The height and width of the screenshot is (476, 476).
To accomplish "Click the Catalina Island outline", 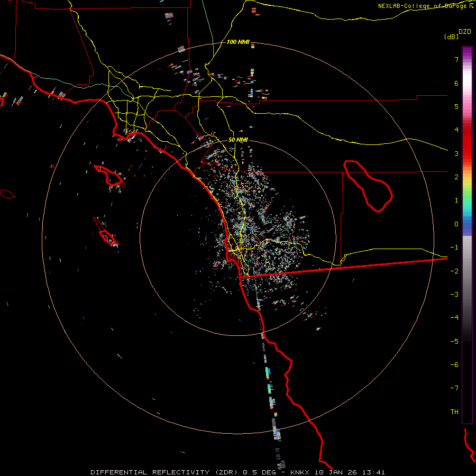I will [x=109, y=176].
